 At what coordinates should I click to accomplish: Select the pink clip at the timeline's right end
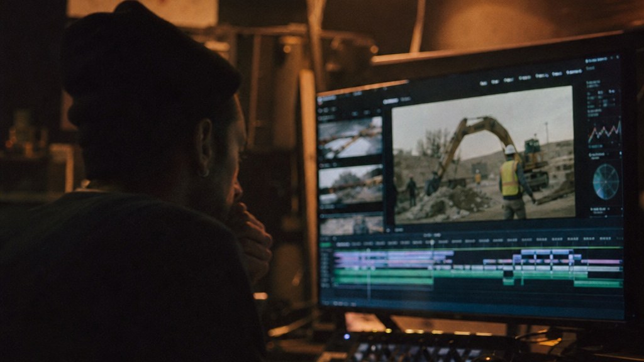tap(601, 261)
